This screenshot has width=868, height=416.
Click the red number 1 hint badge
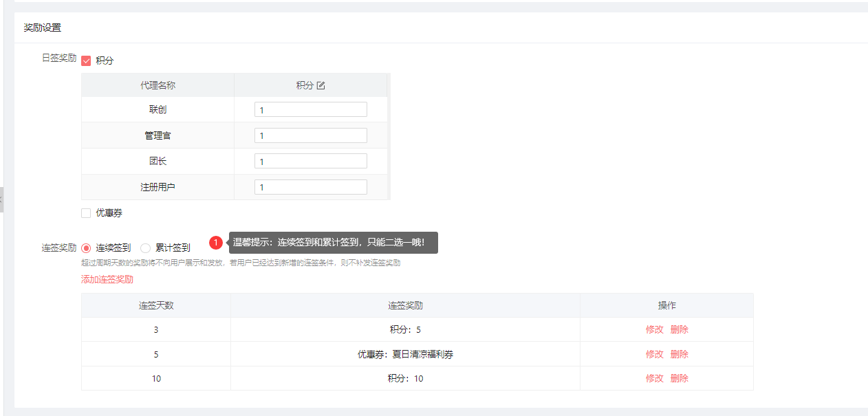pos(216,243)
